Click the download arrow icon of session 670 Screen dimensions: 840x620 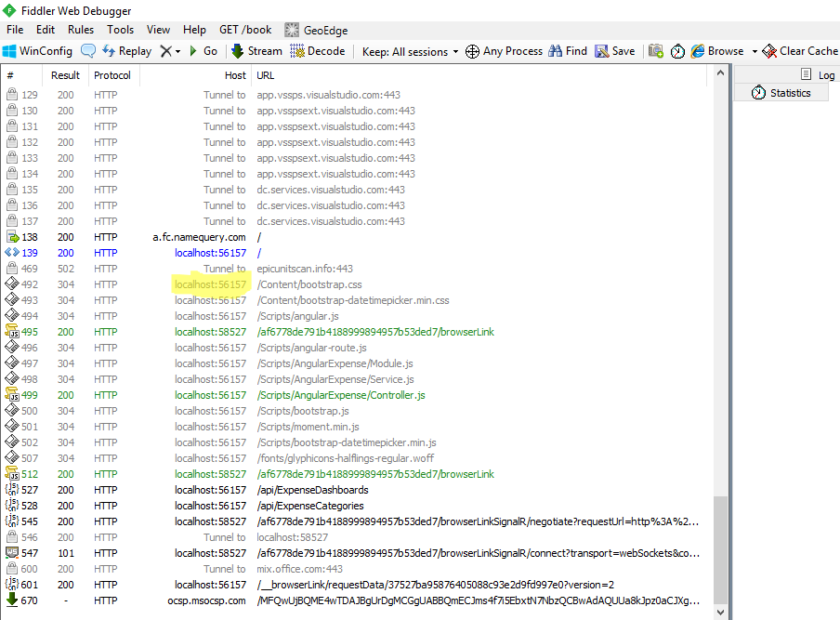pos(12,600)
